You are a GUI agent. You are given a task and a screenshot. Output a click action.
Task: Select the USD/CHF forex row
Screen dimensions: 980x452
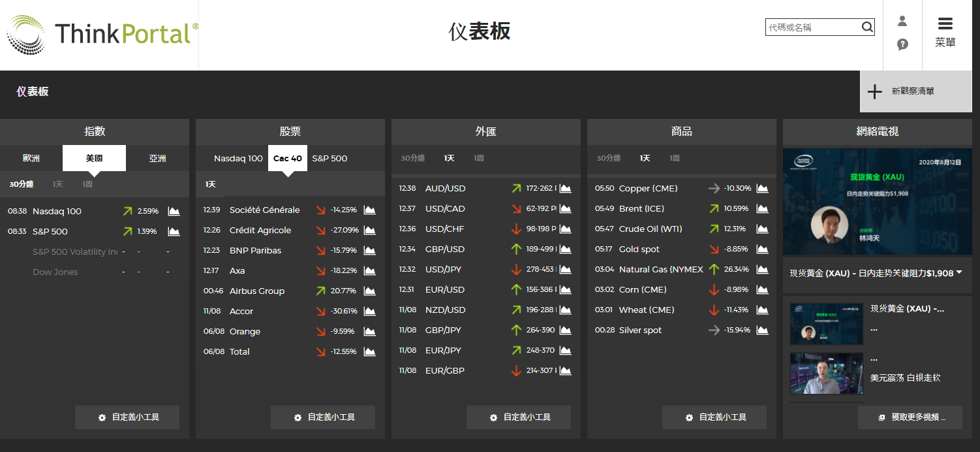click(x=486, y=229)
